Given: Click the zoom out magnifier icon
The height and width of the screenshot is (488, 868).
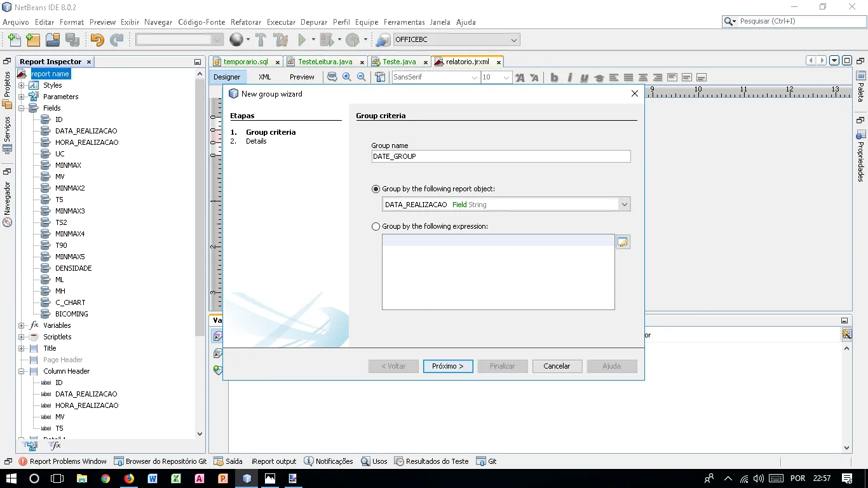Looking at the screenshot, I should [362, 77].
